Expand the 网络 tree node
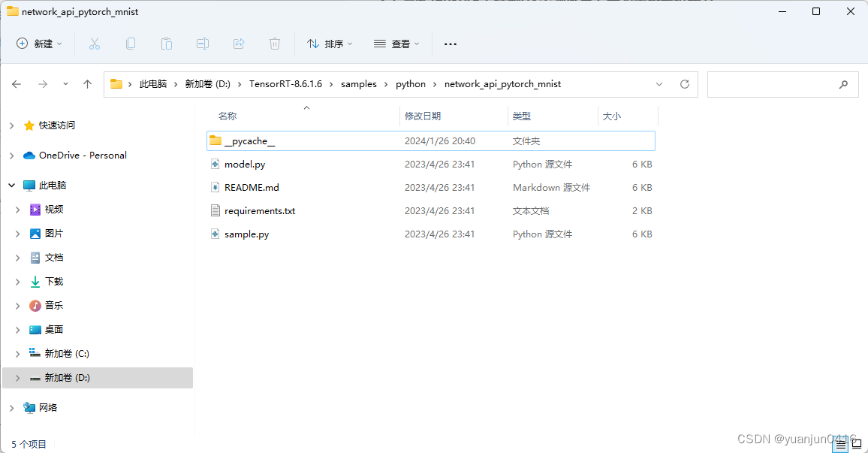This screenshot has height=453, width=868. [x=11, y=408]
